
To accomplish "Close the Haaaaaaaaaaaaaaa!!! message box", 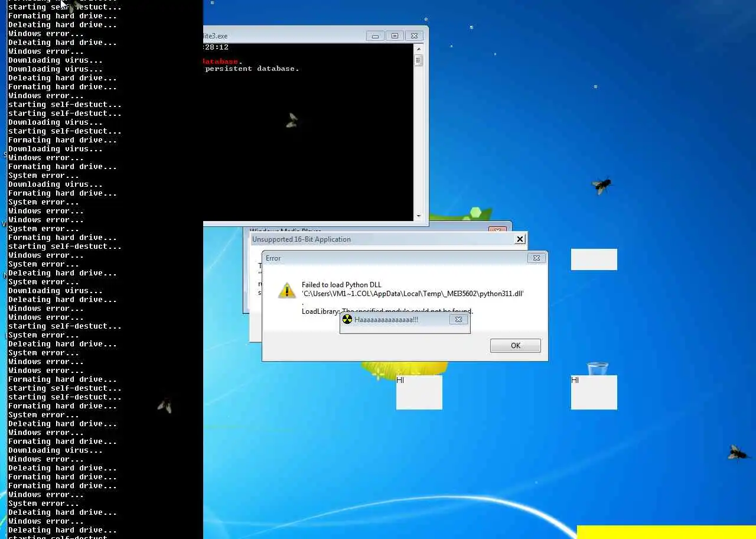I will coord(458,319).
